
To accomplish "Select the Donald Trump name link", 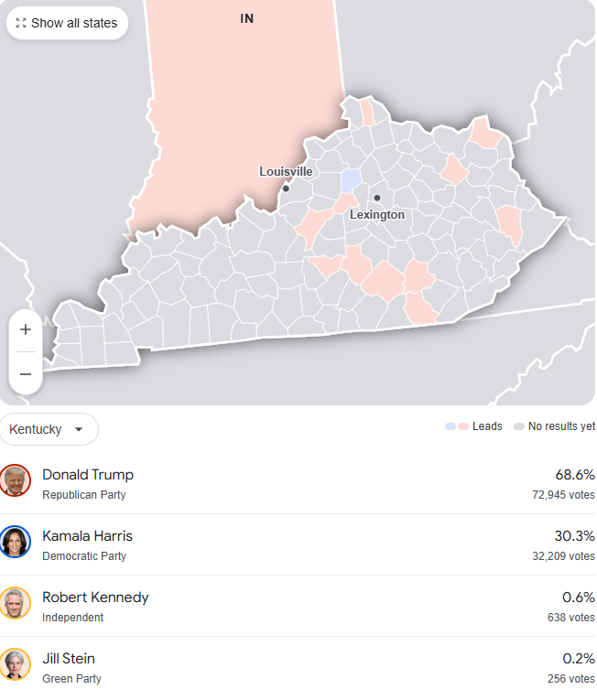I will (x=88, y=475).
